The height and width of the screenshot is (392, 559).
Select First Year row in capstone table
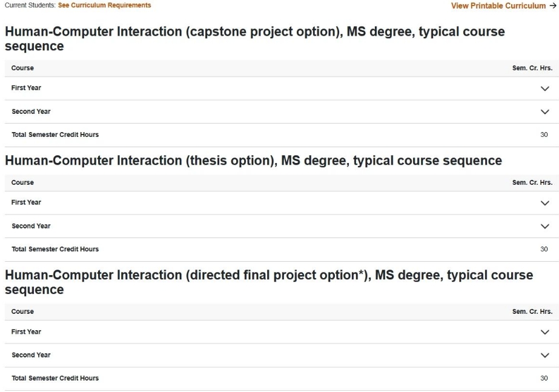coord(282,88)
